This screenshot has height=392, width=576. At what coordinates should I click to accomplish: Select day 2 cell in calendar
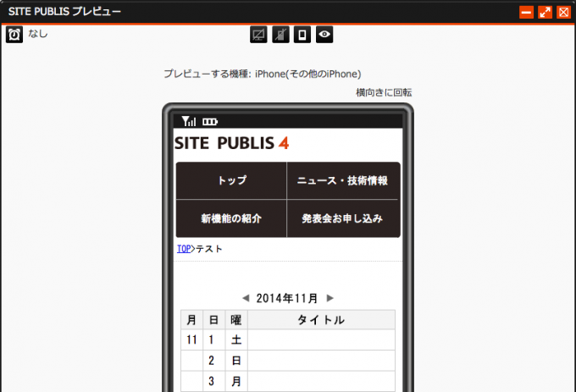pos(213,361)
